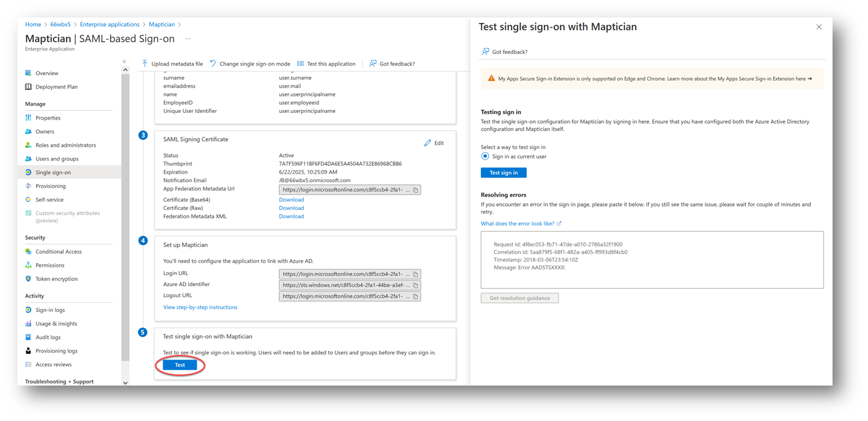This screenshot has width=868, height=421.
Task: Click the Logout URL field
Action: pyautogui.click(x=350, y=296)
